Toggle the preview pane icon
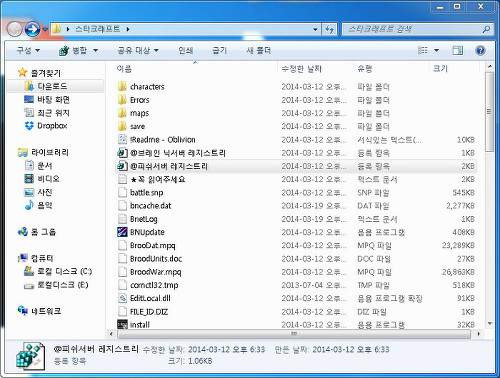 pos(458,51)
